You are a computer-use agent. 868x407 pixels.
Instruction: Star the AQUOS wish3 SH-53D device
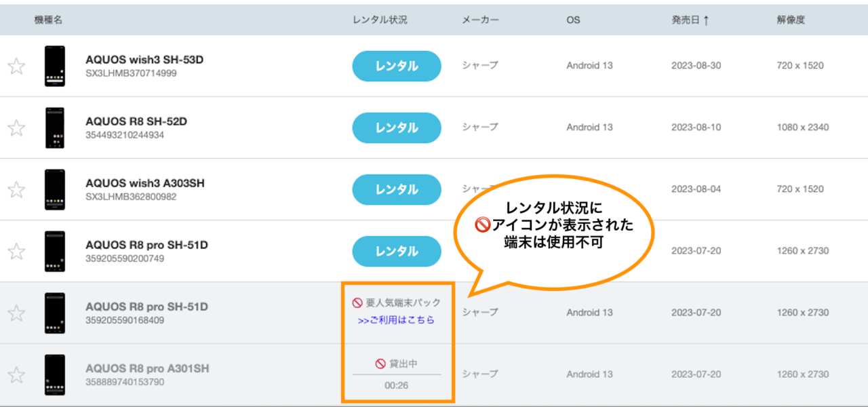click(x=16, y=66)
